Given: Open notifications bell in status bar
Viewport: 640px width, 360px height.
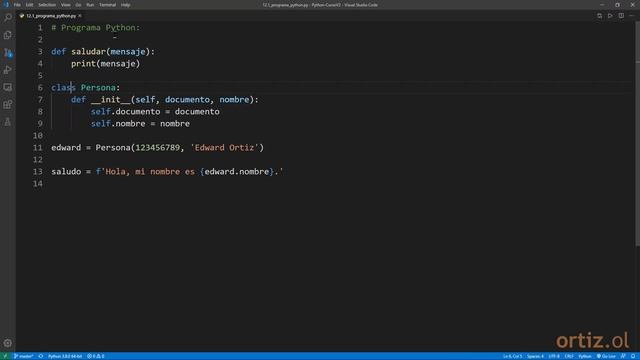Looking at the screenshot, I should [633, 356].
